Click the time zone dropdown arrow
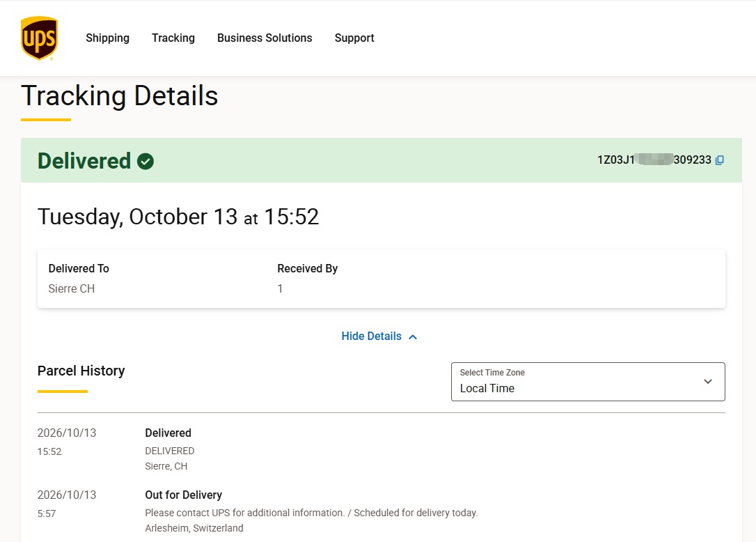Screen dimensions: 756x542 point(708,381)
